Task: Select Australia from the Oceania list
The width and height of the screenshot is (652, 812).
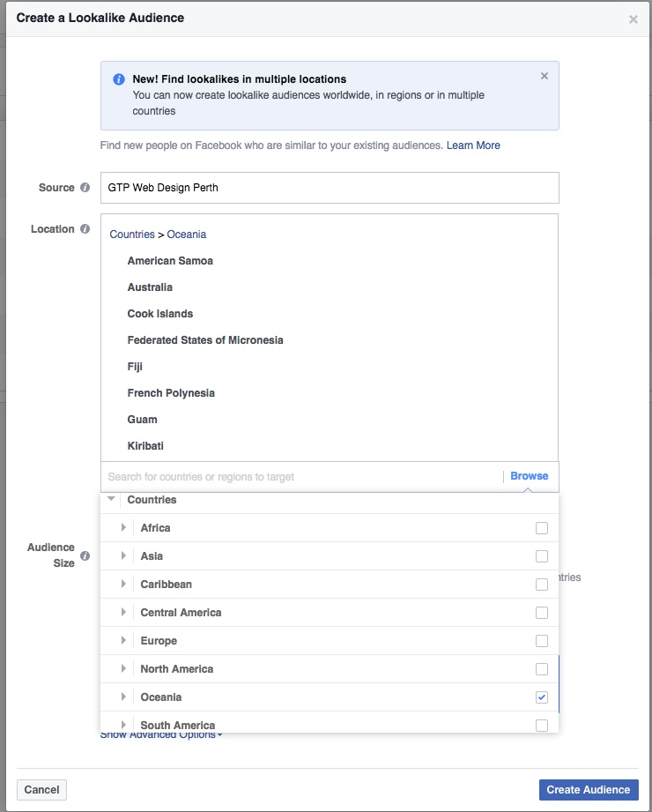Action: point(150,287)
